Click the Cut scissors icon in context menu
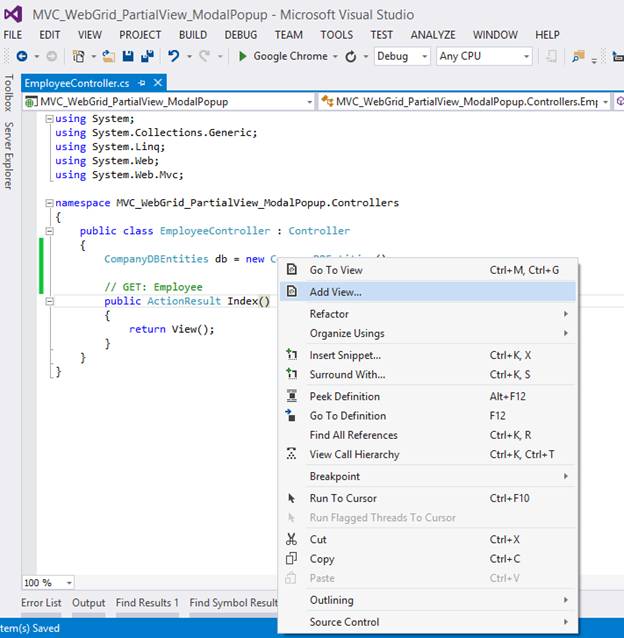Image resolution: width=624 pixels, height=638 pixels. click(x=292, y=540)
